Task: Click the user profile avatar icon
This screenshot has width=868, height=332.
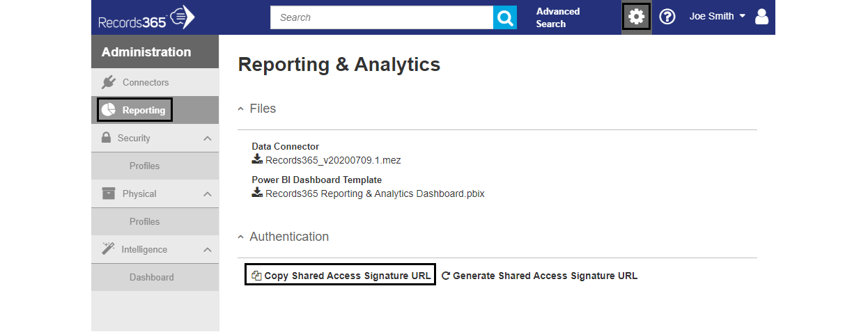Action: coord(761,17)
